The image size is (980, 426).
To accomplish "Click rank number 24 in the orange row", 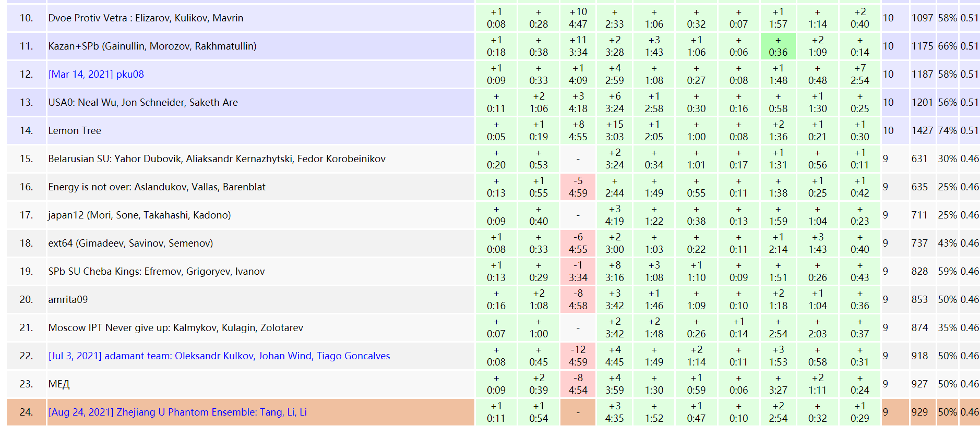I will point(26,412).
